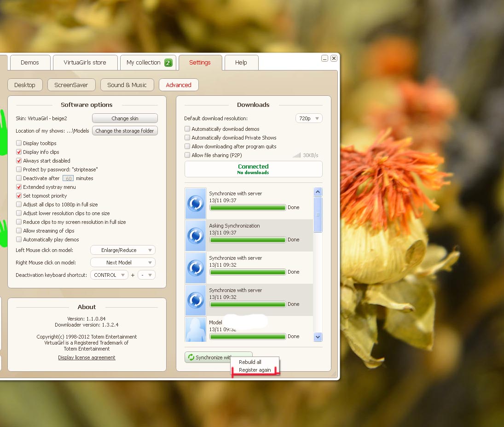The height and width of the screenshot is (427, 504).
Task: Click the P2P signal strength bars icon
Action: click(296, 156)
